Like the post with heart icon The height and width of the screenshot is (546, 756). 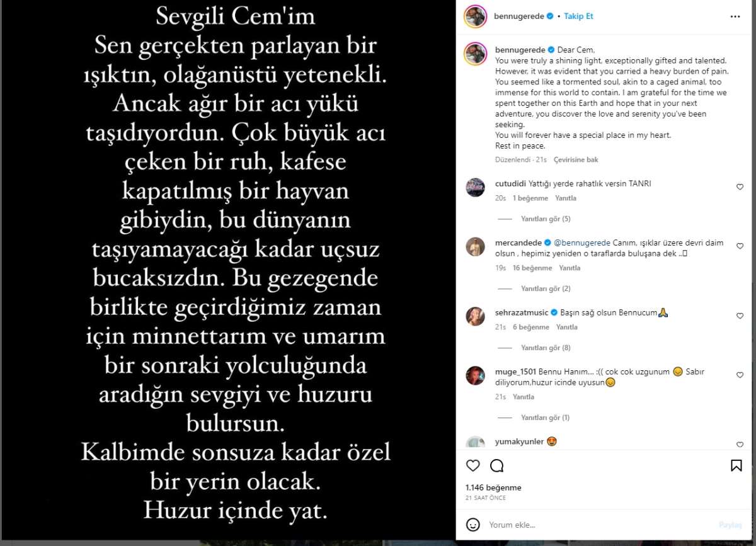pyautogui.click(x=472, y=465)
